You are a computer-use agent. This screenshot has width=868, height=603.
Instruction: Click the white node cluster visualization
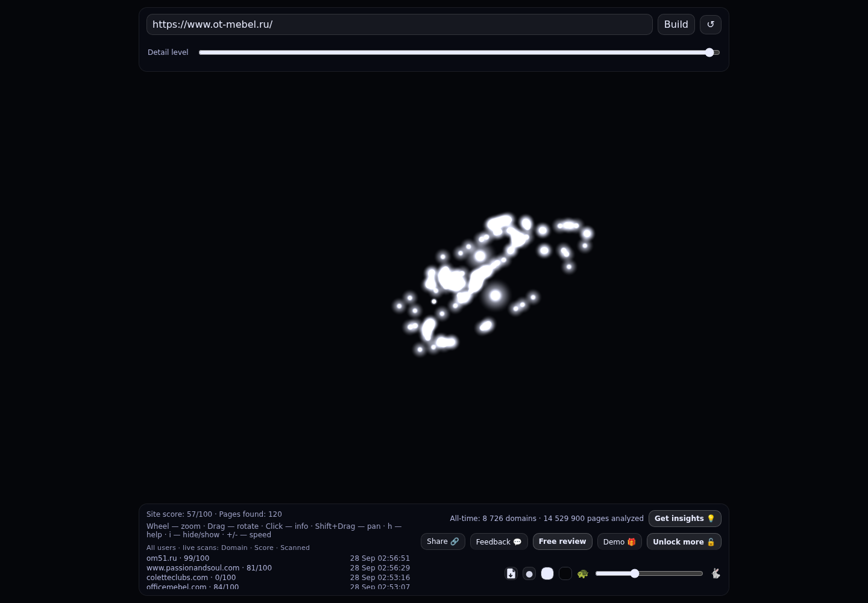point(493,283)
